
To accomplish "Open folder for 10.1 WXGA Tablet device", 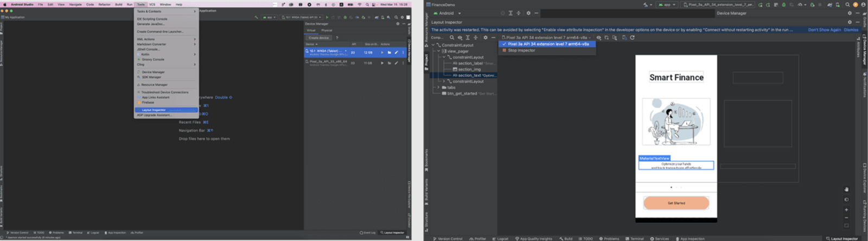I will (389, 53).
